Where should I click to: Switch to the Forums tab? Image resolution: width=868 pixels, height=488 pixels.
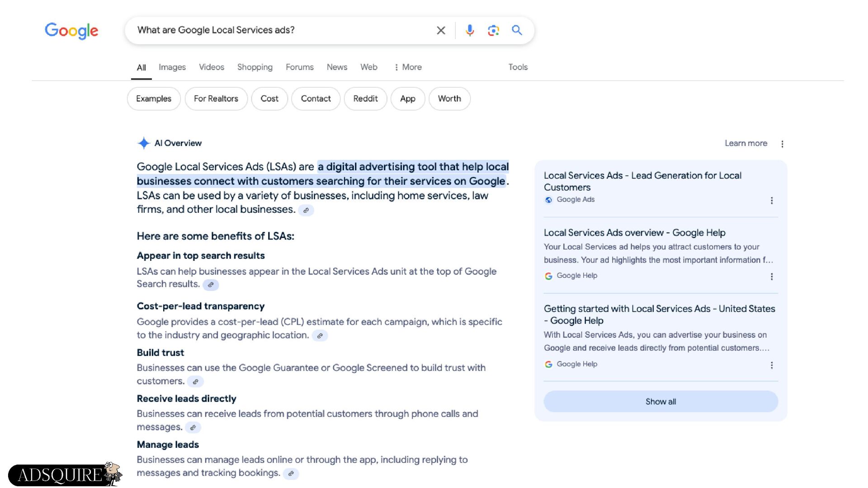[300, 67]
